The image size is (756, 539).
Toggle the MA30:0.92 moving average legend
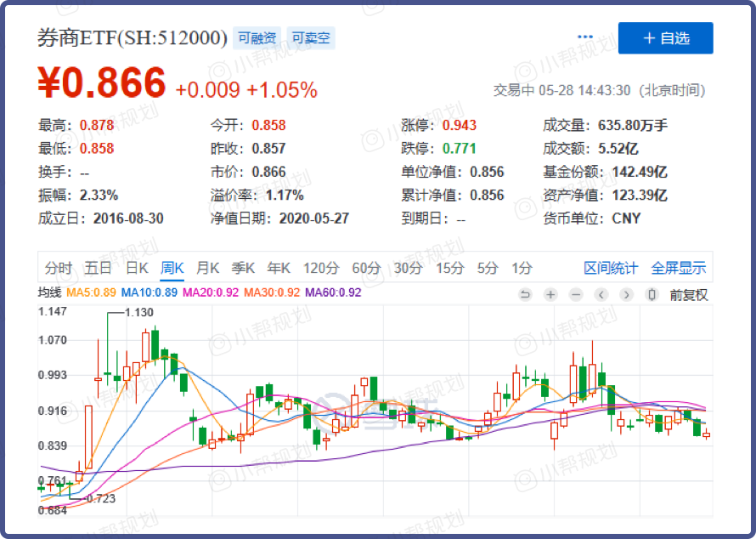pos(272,292)
